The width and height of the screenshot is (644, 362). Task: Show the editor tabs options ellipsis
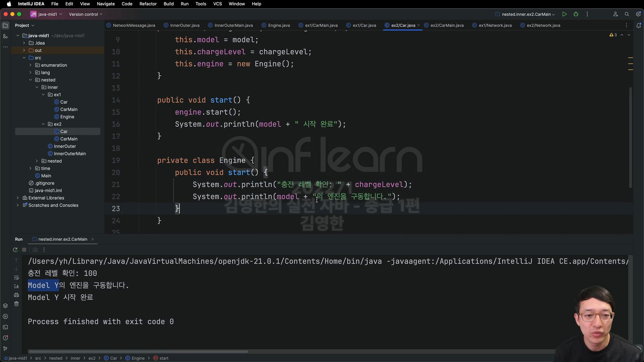click(x=626, y=25)
